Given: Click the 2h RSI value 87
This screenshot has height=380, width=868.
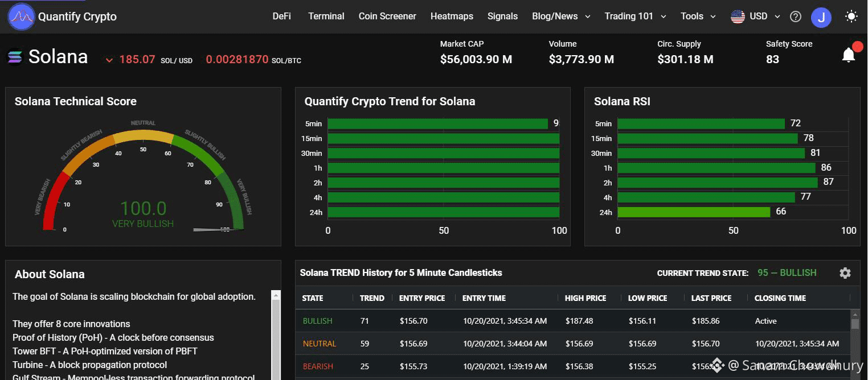Looking at the screenshot, I should coord(828,182).
